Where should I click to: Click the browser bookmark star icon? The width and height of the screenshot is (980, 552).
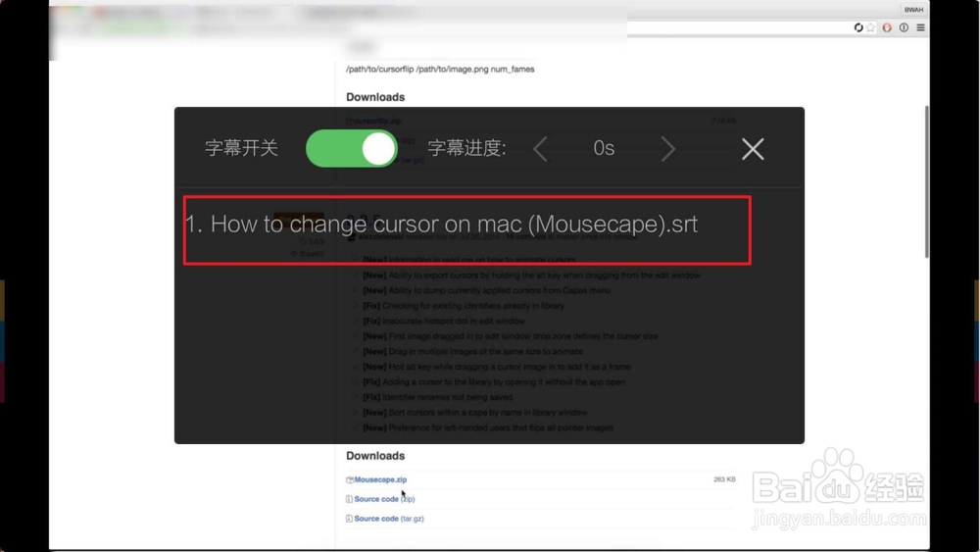click(x=870, y=27)
